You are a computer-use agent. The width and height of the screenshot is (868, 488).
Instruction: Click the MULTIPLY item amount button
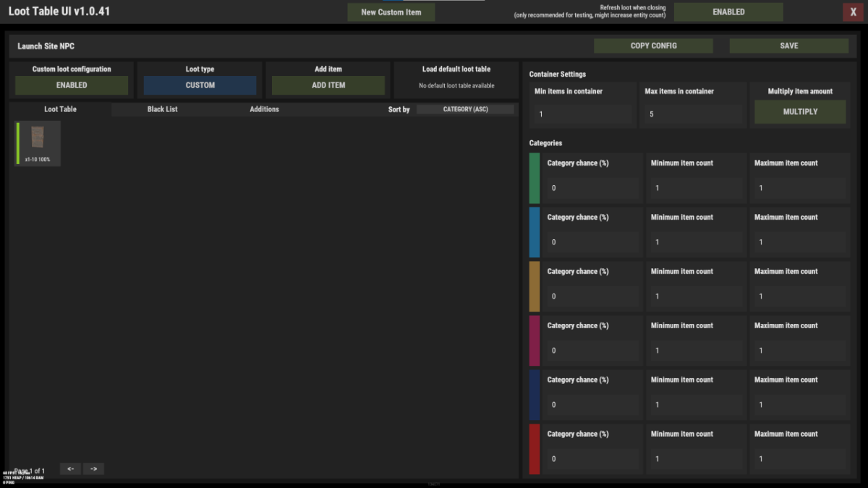click(x=799, y=112)
